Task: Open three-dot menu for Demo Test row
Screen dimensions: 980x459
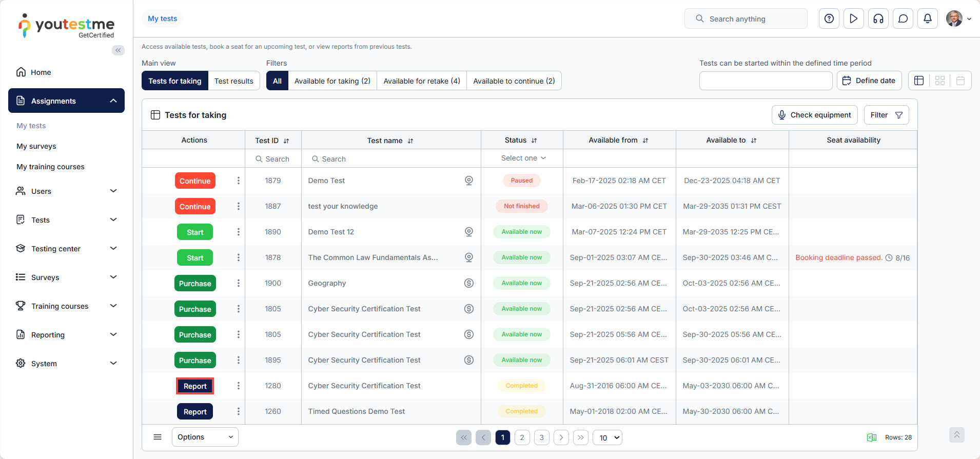Action: click(238, 181)
